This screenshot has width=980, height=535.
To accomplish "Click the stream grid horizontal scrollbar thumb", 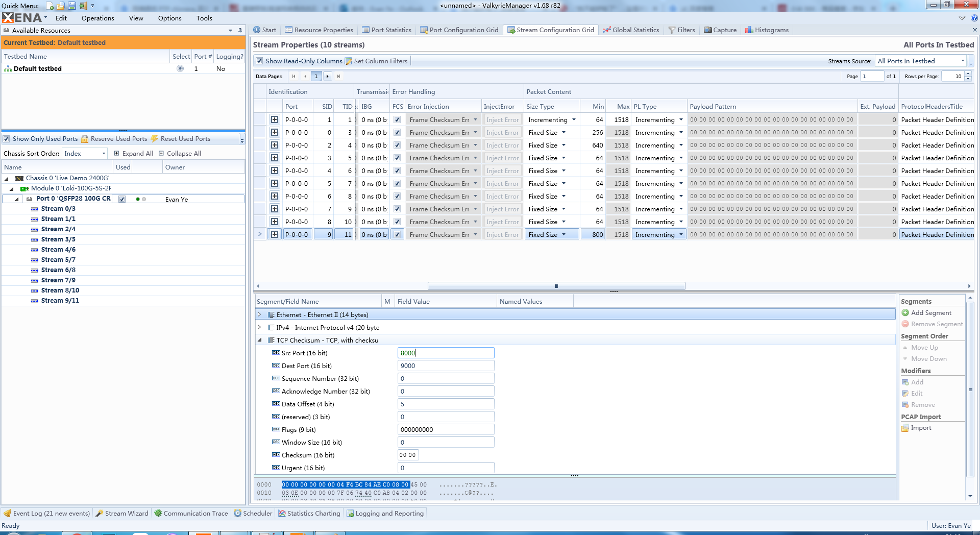I will coord(556,286).
